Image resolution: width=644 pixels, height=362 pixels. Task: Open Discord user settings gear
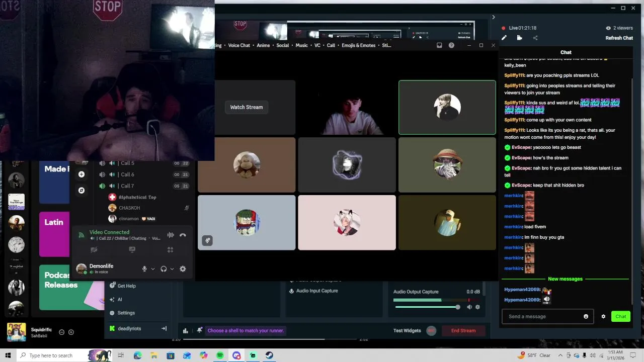[183, 269]
